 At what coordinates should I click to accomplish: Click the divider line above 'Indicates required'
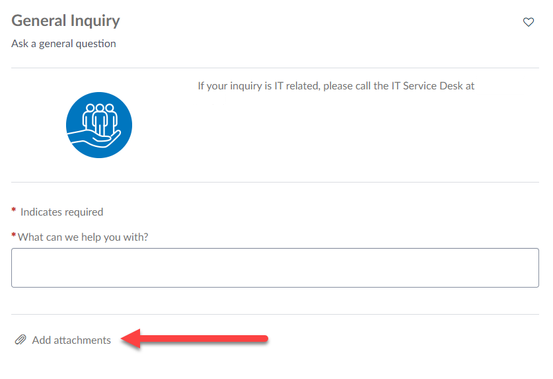pyautogui.click(x=275, y=182)
